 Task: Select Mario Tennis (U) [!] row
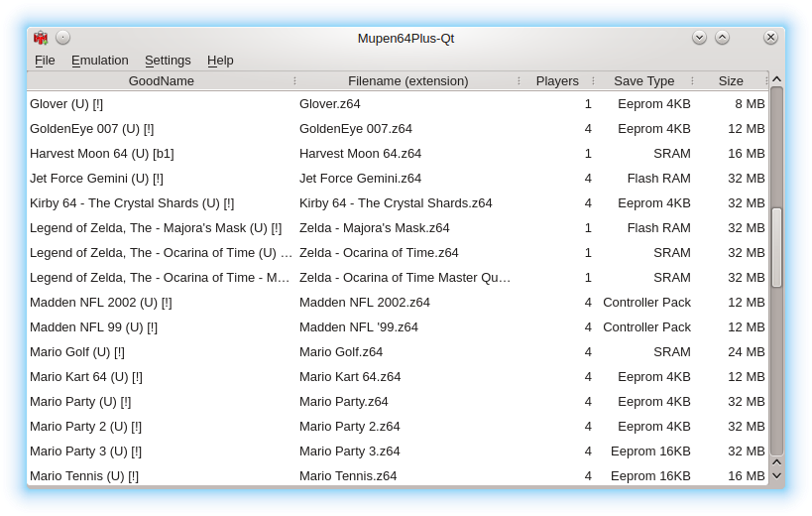(398, 475)
